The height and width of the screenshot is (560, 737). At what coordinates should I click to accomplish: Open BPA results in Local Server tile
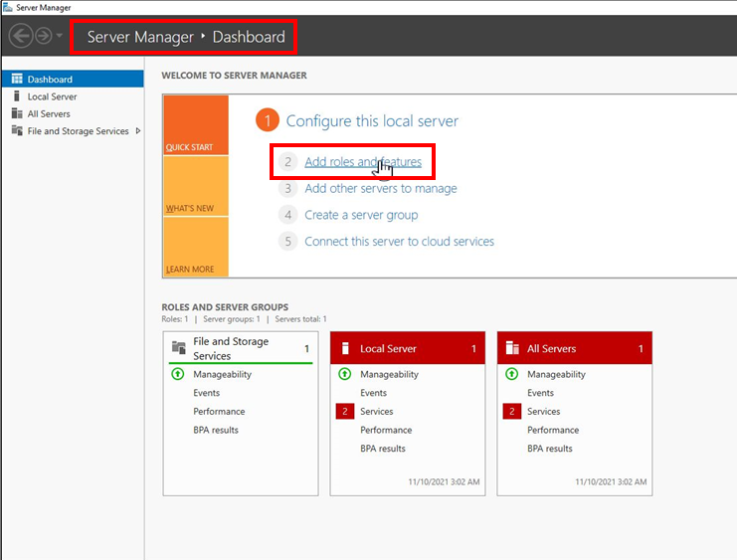(383, 449)
